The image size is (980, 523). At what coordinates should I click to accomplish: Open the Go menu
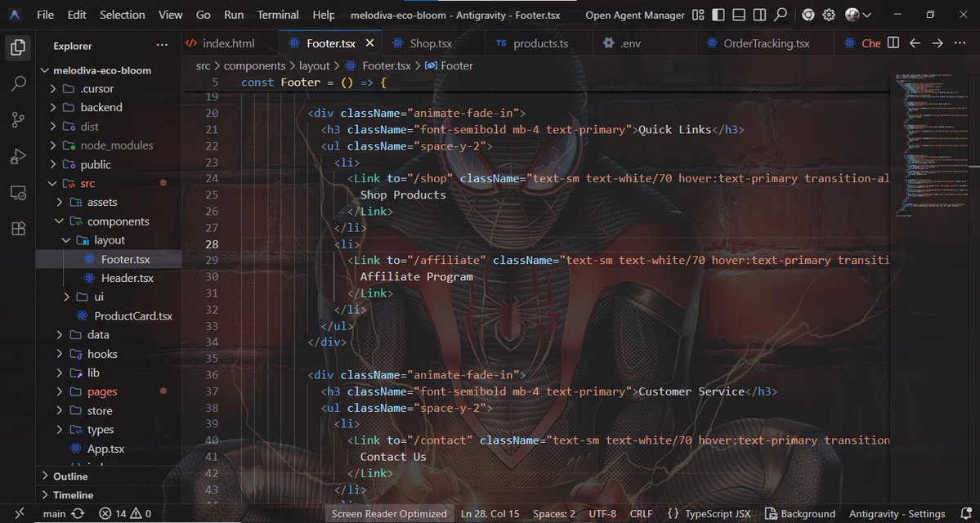pyautogui.click(x=204, y=15)
